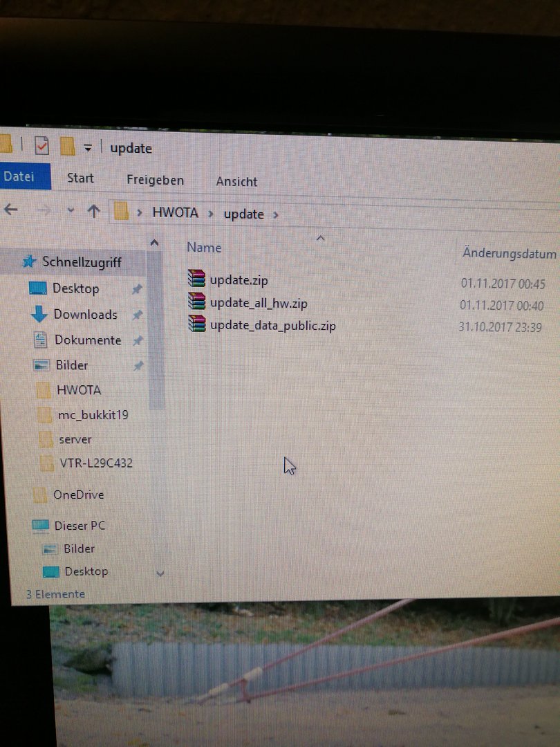Click the pin icon next to Bilder
This screenshot has width=560, height=747.
[x=138, y=366]
